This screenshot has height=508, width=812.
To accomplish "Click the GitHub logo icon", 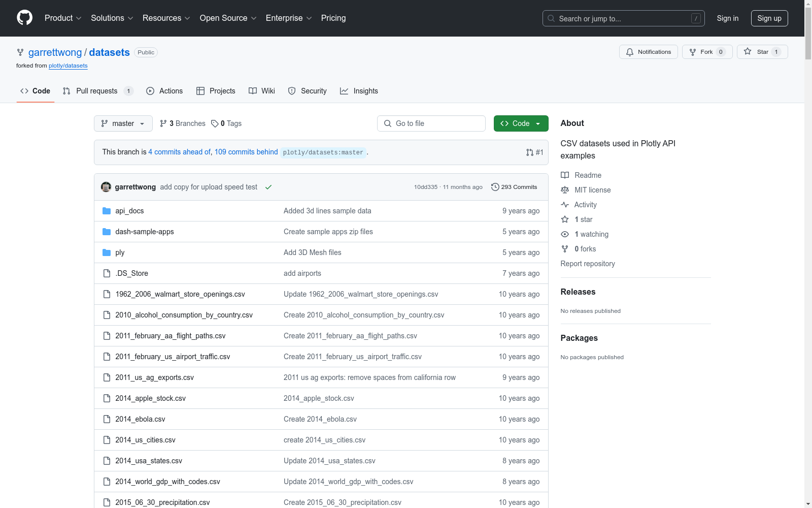I will pos(24,18).
